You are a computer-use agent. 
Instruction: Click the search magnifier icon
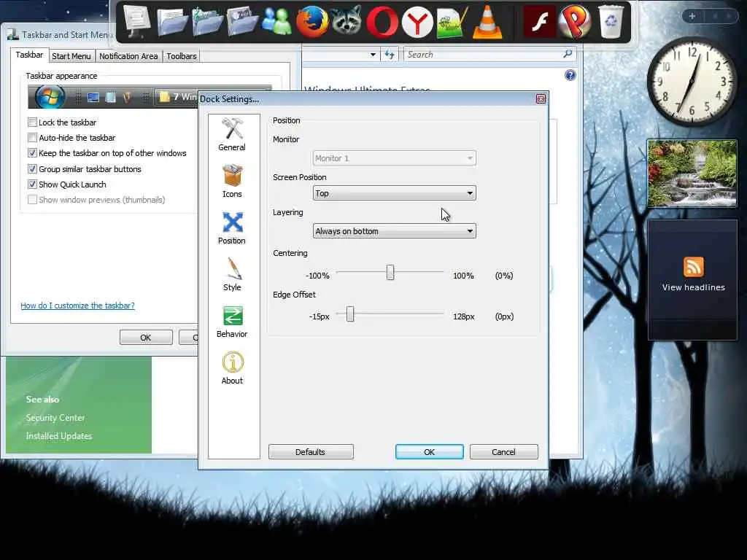pyautogui.click(x=568, y=54)
